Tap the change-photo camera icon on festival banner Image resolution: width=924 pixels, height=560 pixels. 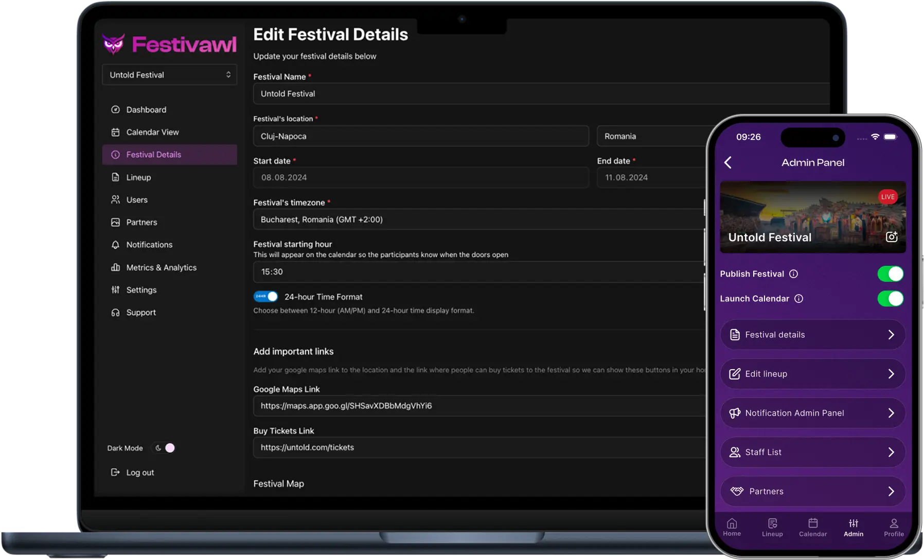892,237
